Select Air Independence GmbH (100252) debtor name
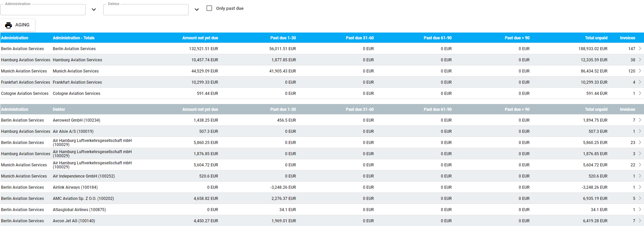Screen dimensions: 644x226 pos(84,176)
